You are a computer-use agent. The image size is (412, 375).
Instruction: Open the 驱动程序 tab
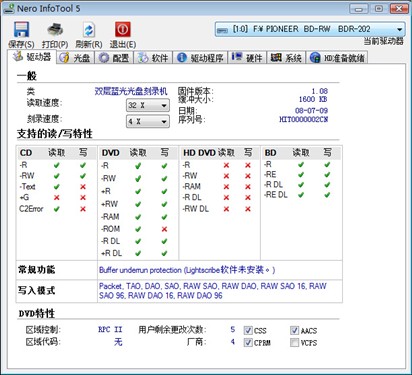pyautogui.click(x=200, y=58)
